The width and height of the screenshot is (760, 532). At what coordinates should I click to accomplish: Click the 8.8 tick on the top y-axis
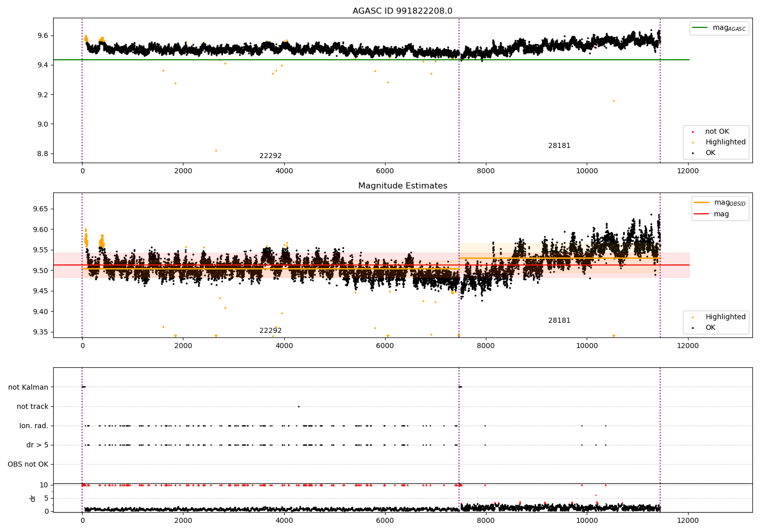[43, 154]
